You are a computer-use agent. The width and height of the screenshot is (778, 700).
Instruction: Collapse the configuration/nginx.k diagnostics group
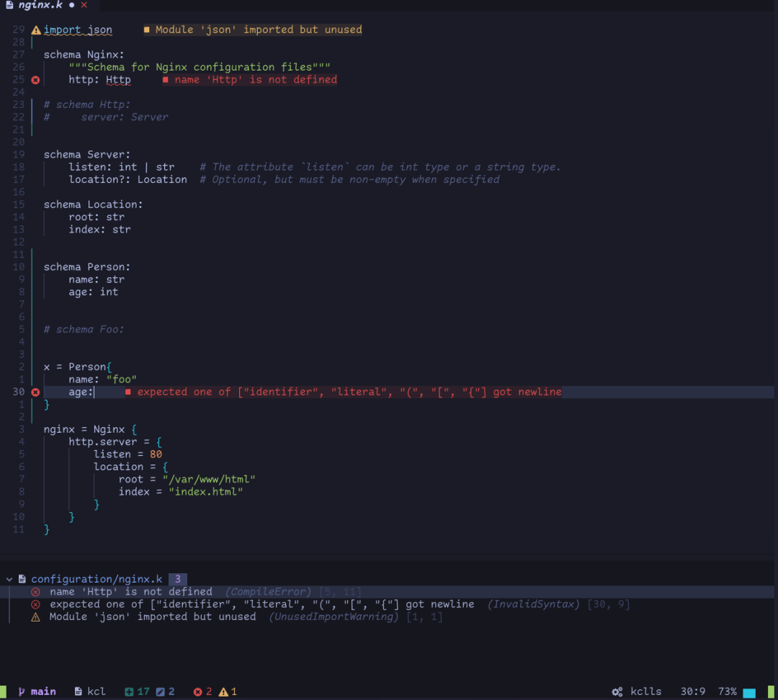[9, 579]
